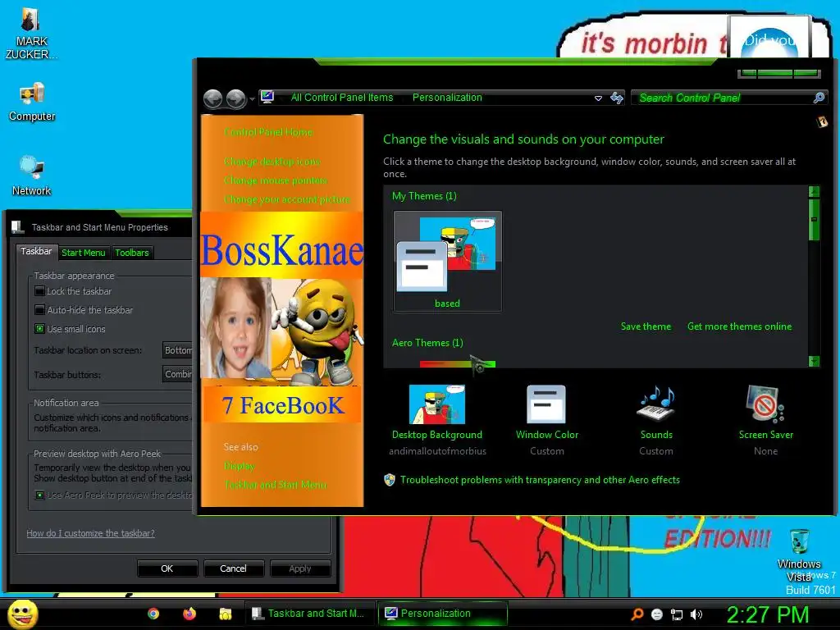Open recent pages dropdown arrow
The width and height of the screenshot is (840, 630).
tap(252, 99)
